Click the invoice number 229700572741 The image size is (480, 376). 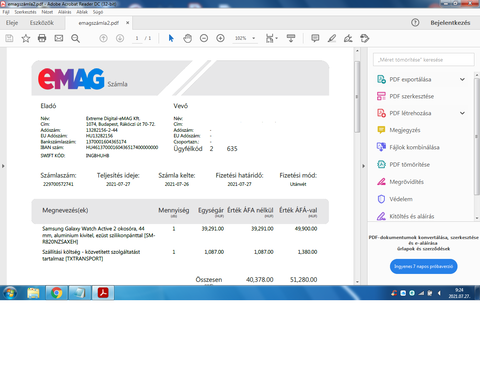[x=58, y=184]
